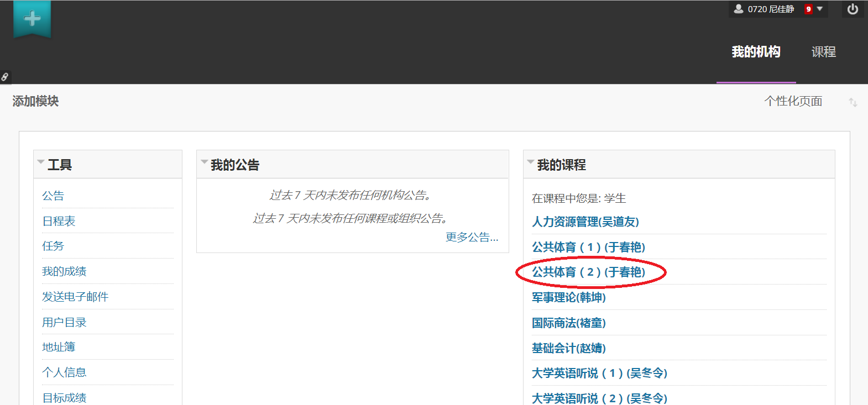The image size is (868, 405).
Task: Click the red notification badge 9
Action: tap(808, 9)
